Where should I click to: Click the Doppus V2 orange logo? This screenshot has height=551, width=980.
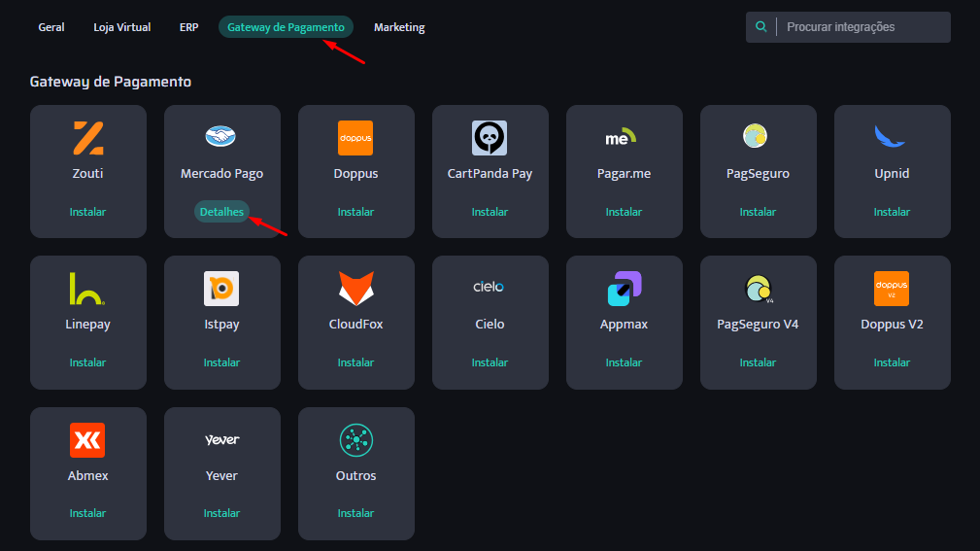[892, 289]
